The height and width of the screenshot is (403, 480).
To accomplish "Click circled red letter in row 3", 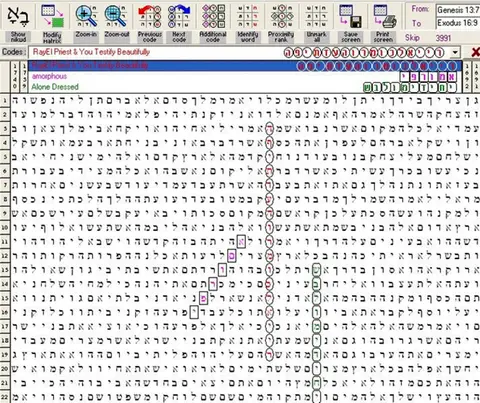I will point(269,129).
